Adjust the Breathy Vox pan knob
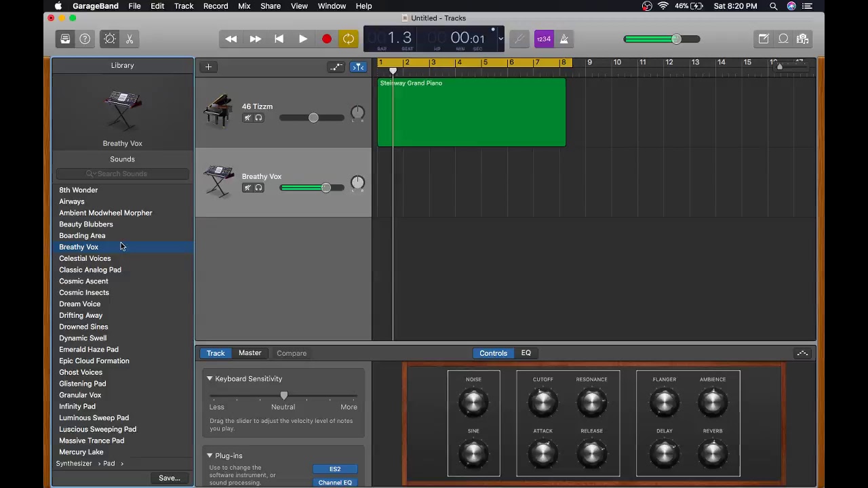The height and width of the screenshot is (488, 868). [x=357, y=183]
